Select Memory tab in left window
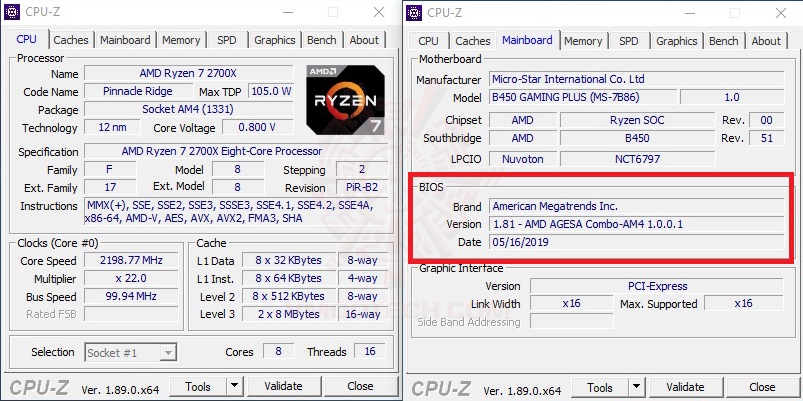803x401 pixels. 181,40
